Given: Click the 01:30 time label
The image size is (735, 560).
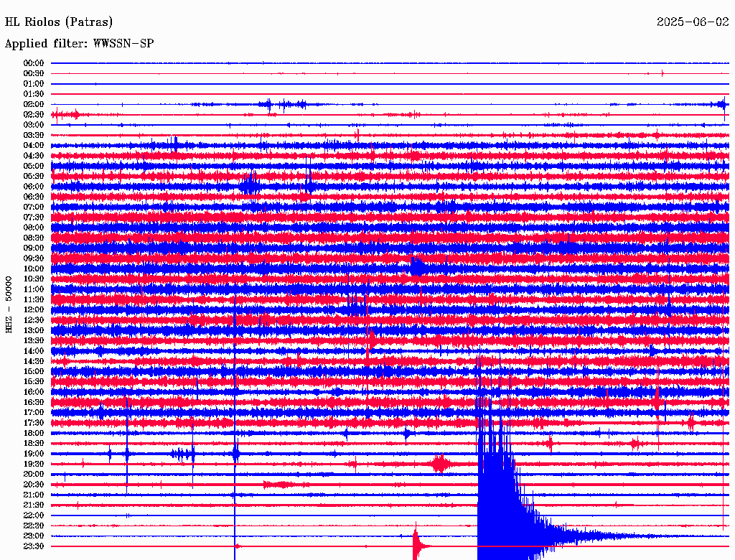Looking at the screenshot, I should (34, 94).
